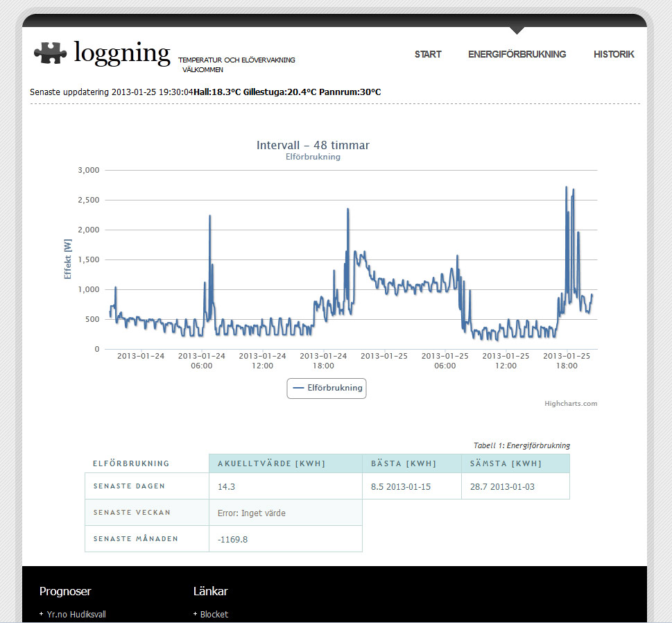This screenshot has width=672, height=623.
Task: Click the loggning site title
Action: point(122,52)
